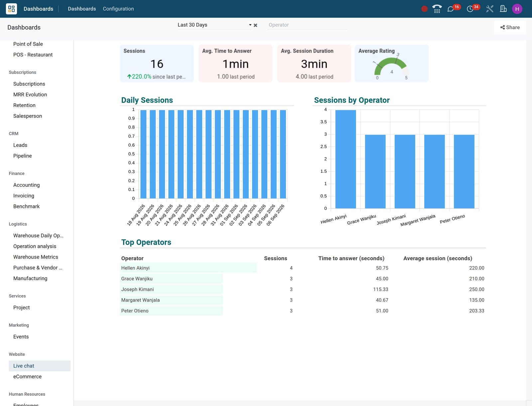532x406 pixels.
Task: Open the company switcher building icon
Action: (503, 9)
